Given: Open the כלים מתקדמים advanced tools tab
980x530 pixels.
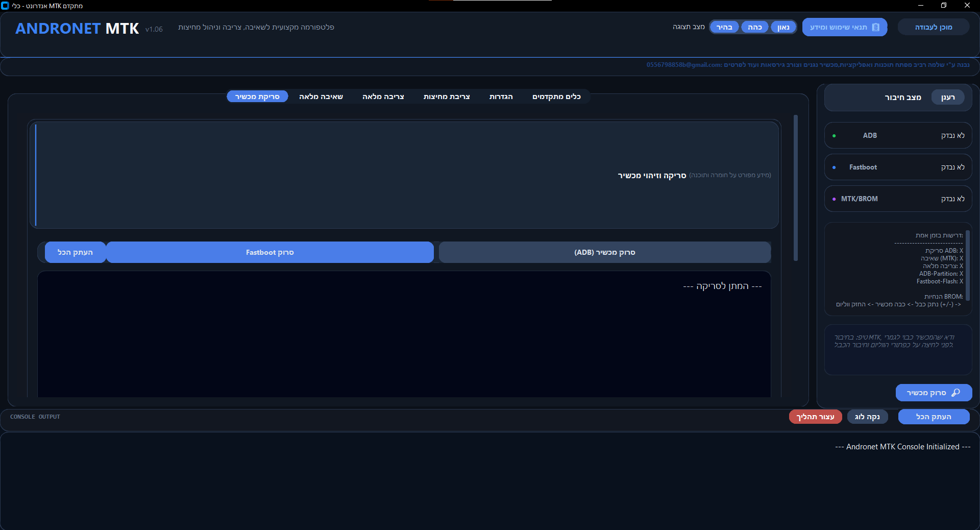Looking at the screenshot, I should 556,97.
